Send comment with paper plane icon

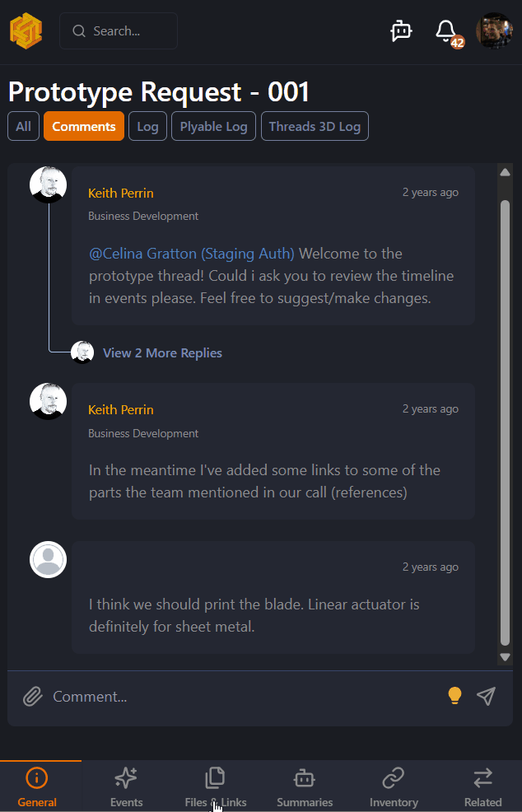(487, 697)
